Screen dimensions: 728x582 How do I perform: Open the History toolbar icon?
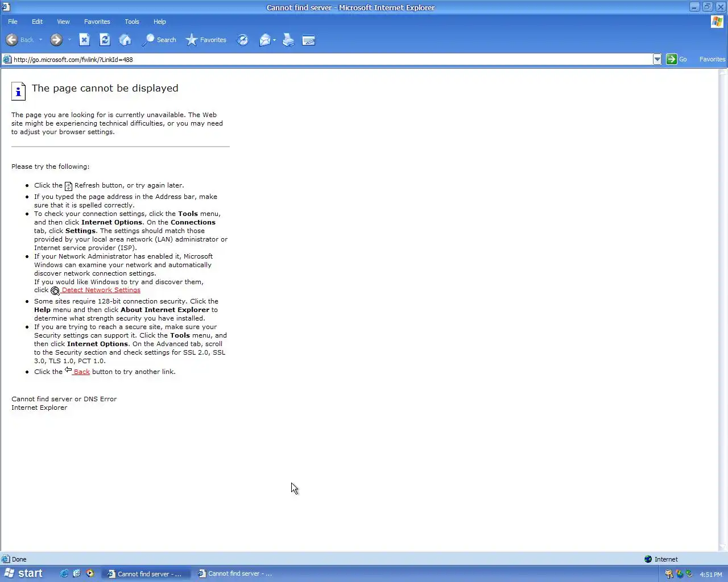click(x=243, y=40)
